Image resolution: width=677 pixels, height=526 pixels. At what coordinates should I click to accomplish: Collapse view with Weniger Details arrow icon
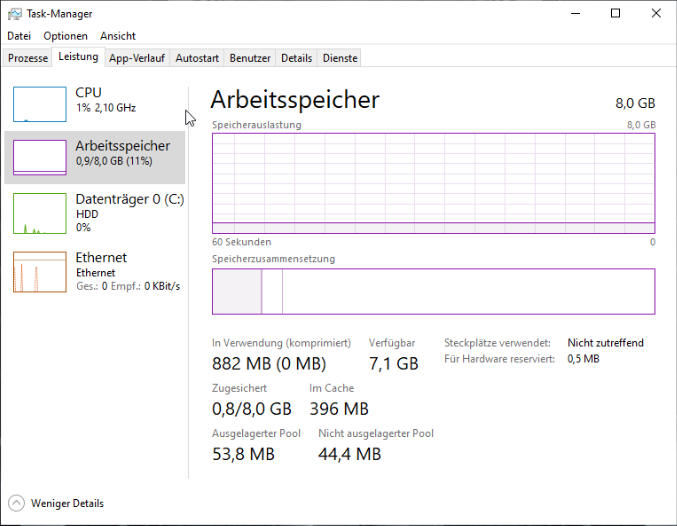[x=16, y=503]
